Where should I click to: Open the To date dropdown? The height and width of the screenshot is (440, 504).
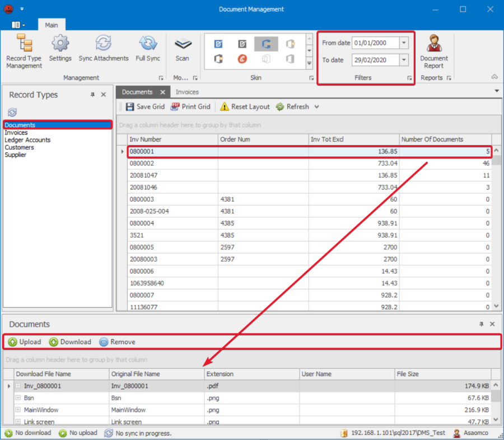(404, 60)
